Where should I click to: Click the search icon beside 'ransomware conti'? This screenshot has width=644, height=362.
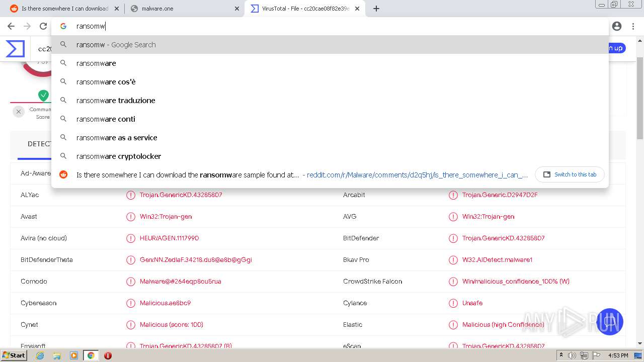pos(63,119)
